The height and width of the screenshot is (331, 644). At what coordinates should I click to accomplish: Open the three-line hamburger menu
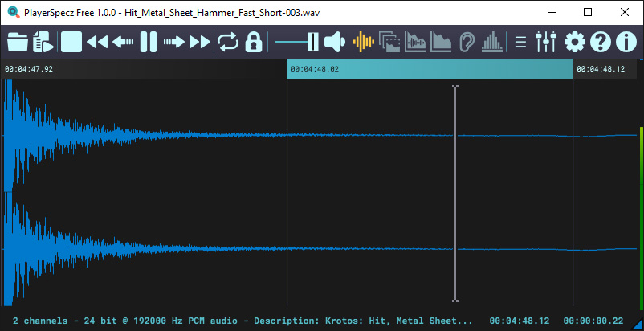tap(520, 42)
